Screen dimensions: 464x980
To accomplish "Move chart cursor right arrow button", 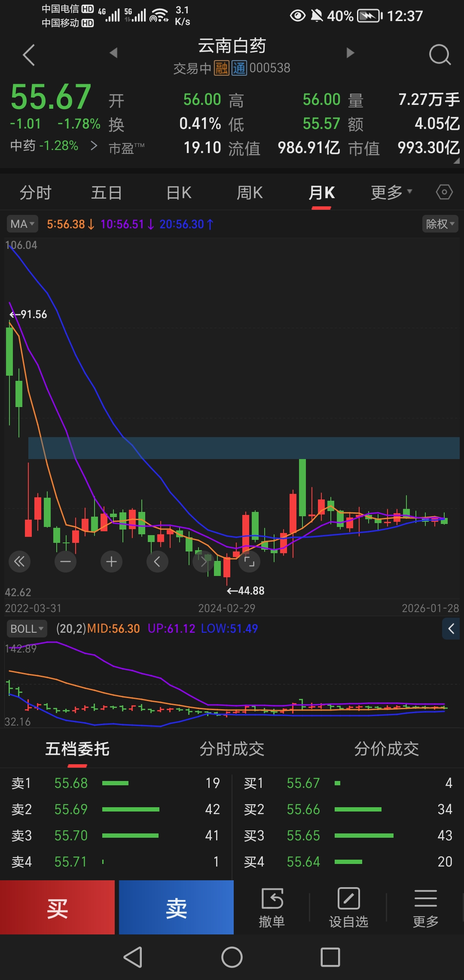I will pyautogui.click(x=203, y=561).
